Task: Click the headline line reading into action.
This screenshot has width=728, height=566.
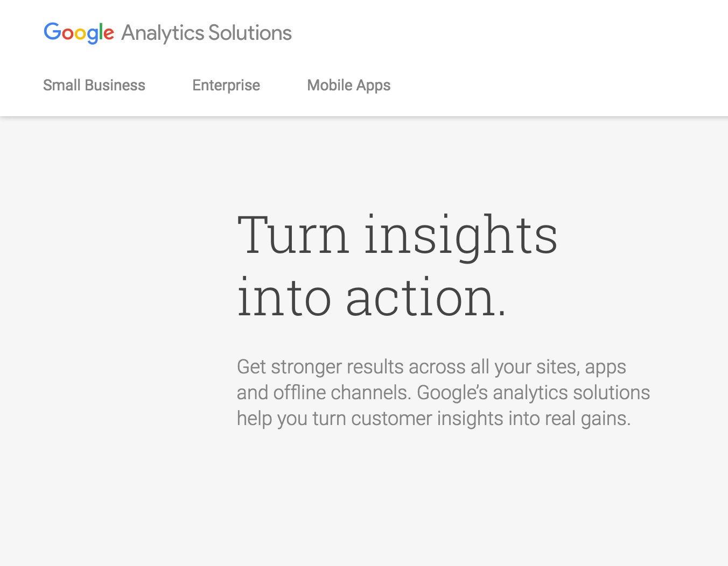Action: pos(372,298)
